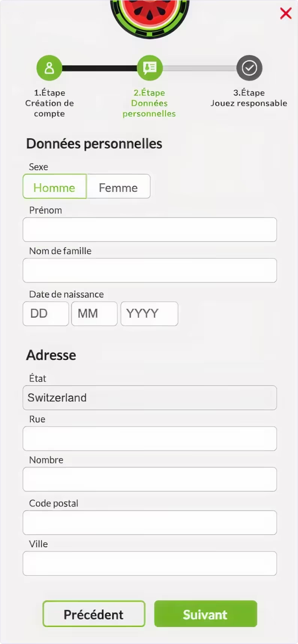Go to step labeled 1.Étape Création de compte
Screen dimensions: 298x644
point(49,103)
